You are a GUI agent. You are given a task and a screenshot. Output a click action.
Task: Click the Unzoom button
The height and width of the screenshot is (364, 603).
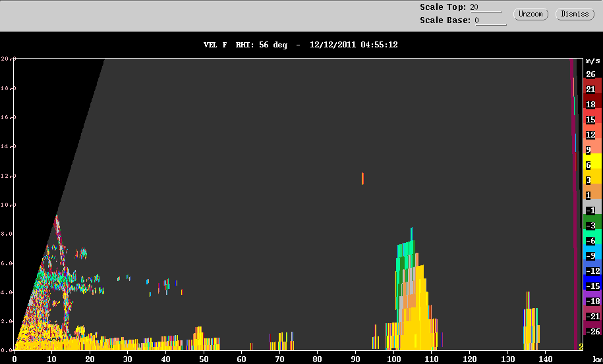[531, 14]
